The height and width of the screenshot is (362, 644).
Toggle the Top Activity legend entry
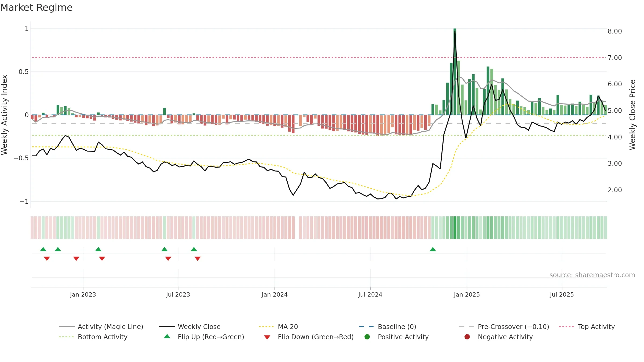click(587, 327)
